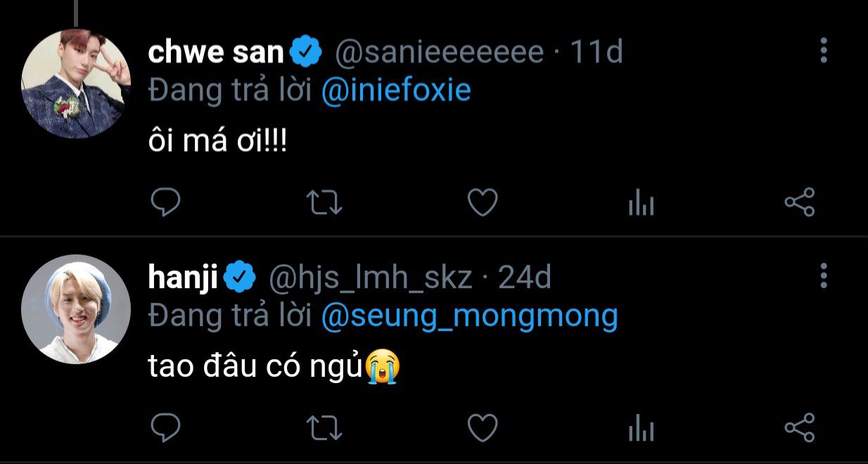The width and height of the screenshot is (868, 464).
Task: Share chwe san's tweet
Action: tap(799, 202)
